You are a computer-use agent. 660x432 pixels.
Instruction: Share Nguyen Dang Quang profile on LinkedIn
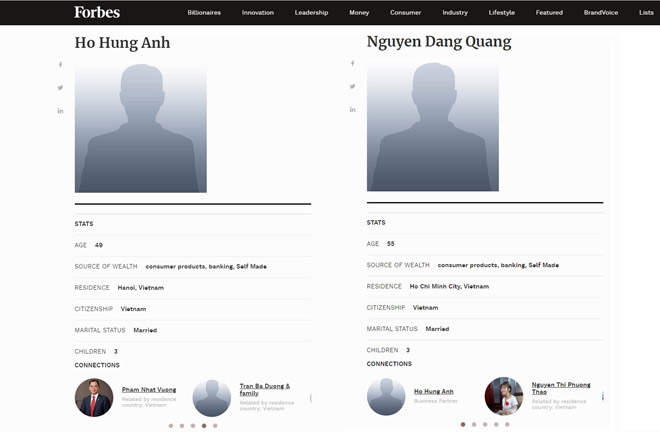[x=352, y=110]
